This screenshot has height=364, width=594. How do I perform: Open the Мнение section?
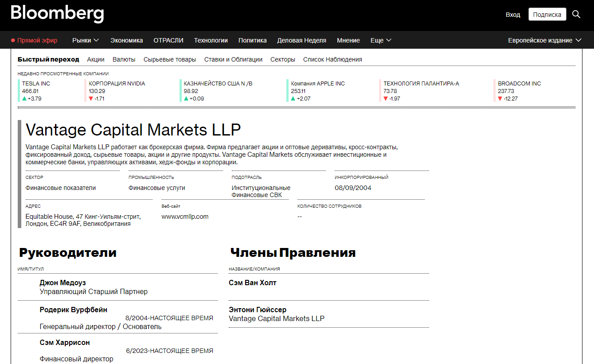[x=348, y=40]
